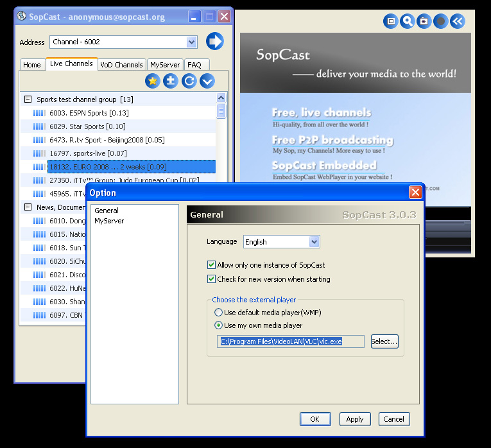The height and width of the screenshot is (448, 491).
Task: Click Cancel in Option dialog
Action: [394, 419]
